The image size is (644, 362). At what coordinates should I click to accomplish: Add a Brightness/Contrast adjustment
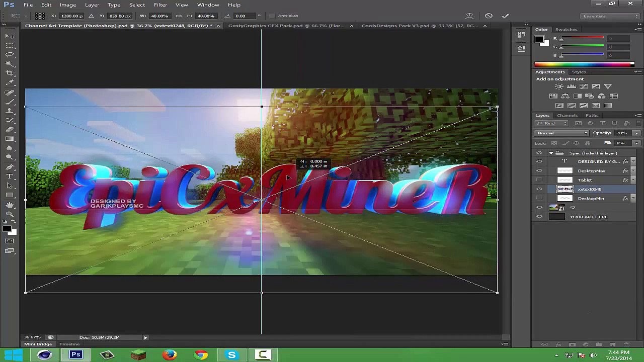(559, 86)
